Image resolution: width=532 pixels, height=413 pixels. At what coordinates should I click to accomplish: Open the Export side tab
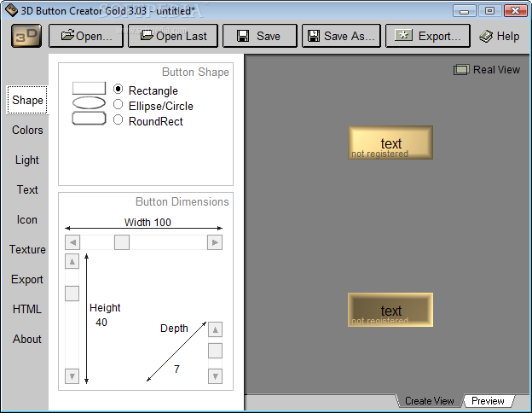click(27, 279)
